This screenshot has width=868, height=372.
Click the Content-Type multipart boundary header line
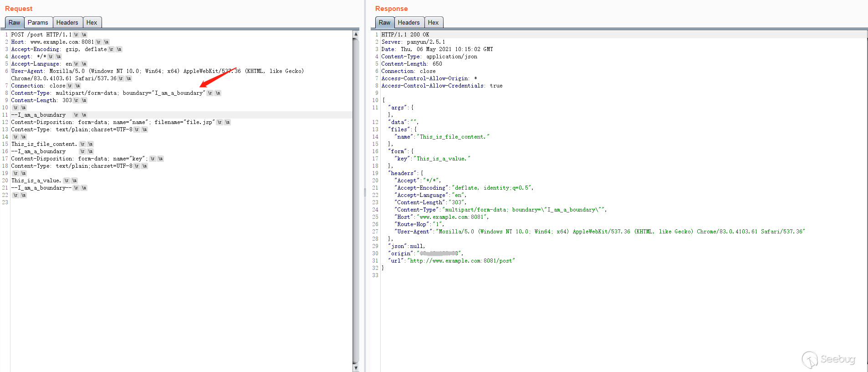(107, 93)
